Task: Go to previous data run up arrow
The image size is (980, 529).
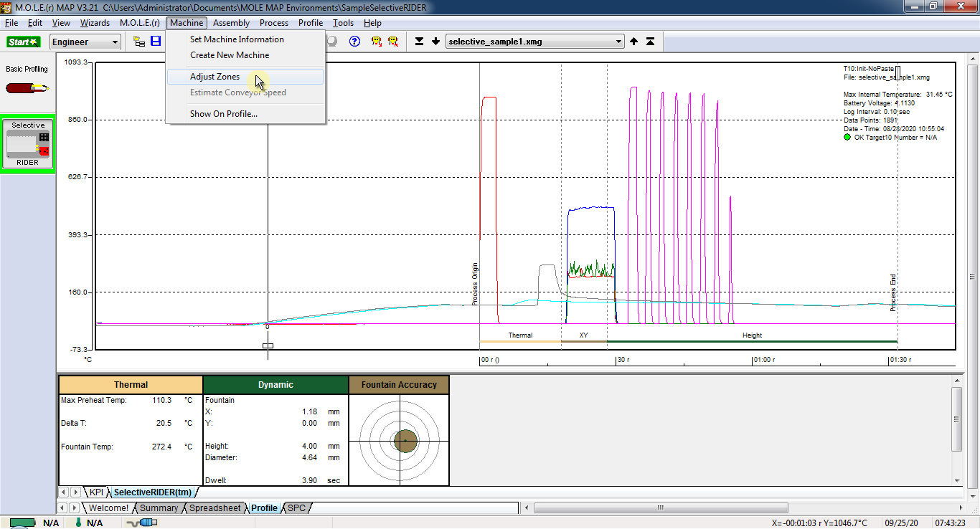Action: coord(634,42)
